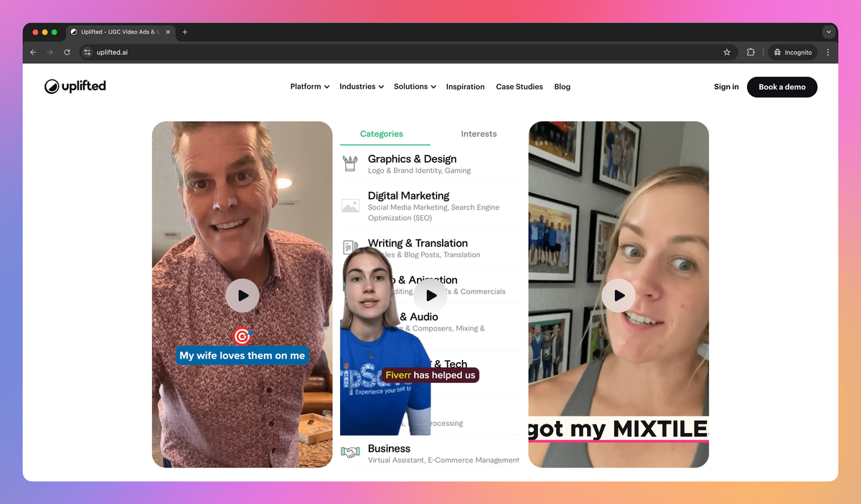Reload the page
The height and width of the screenshot is (504, 861).
[67, 52]
